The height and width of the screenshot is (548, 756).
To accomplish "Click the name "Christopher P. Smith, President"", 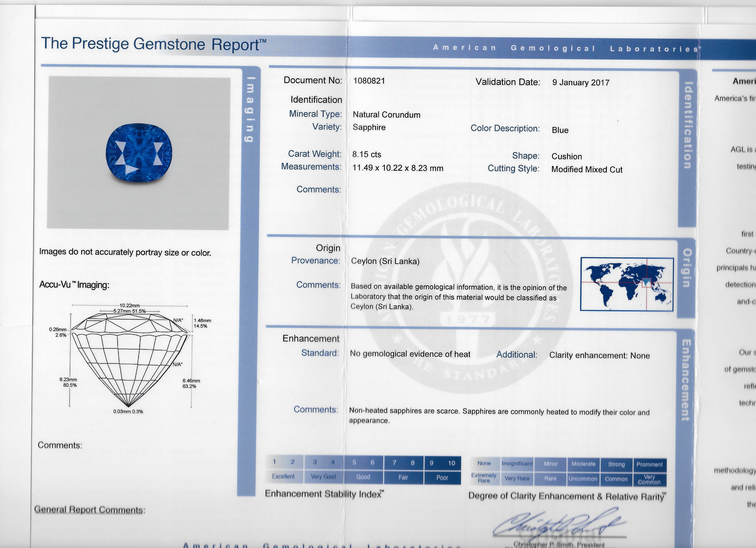I will (x=559, y=545).
